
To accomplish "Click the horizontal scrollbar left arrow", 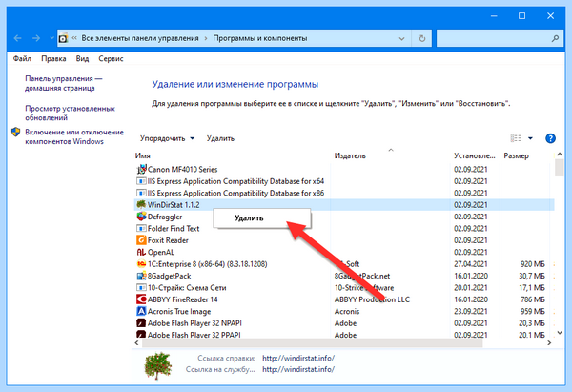I will [x=136, y=343].
